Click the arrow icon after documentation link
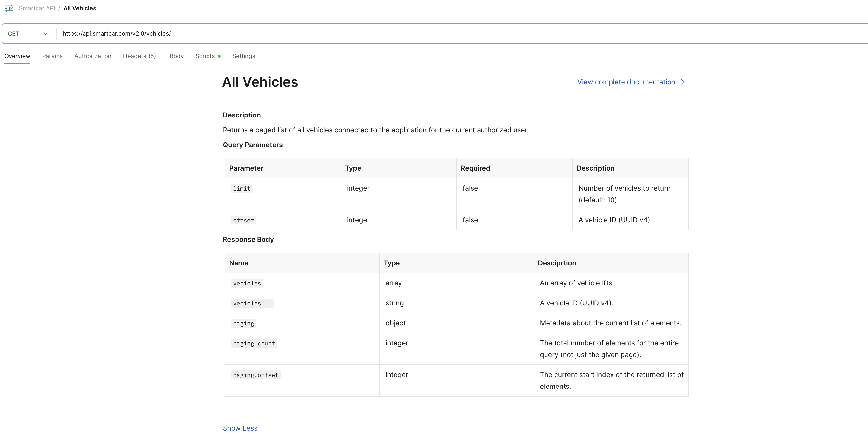 [681, 82]
